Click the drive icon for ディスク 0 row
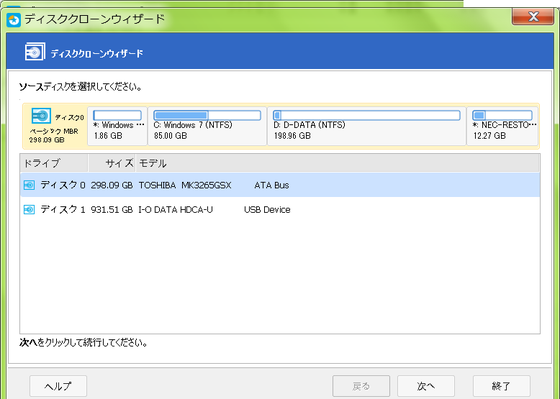Viewport: 560px width, 399px height. point(29,185)
